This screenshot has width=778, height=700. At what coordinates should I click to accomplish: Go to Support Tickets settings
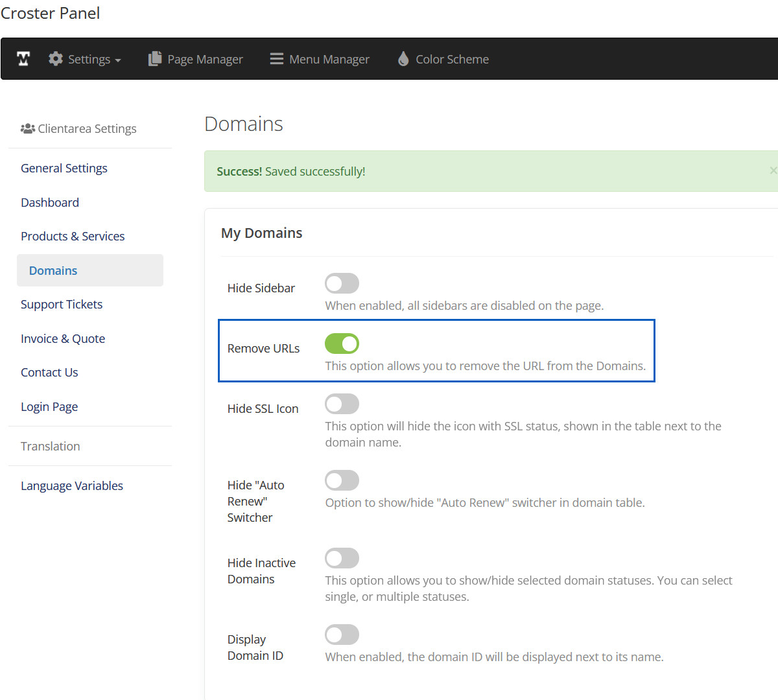coord(62,305)
